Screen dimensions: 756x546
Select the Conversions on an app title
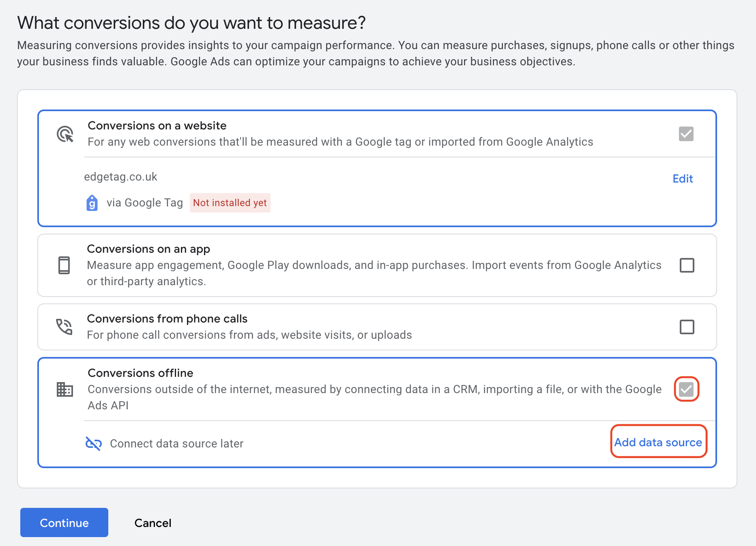coord(148,249)
